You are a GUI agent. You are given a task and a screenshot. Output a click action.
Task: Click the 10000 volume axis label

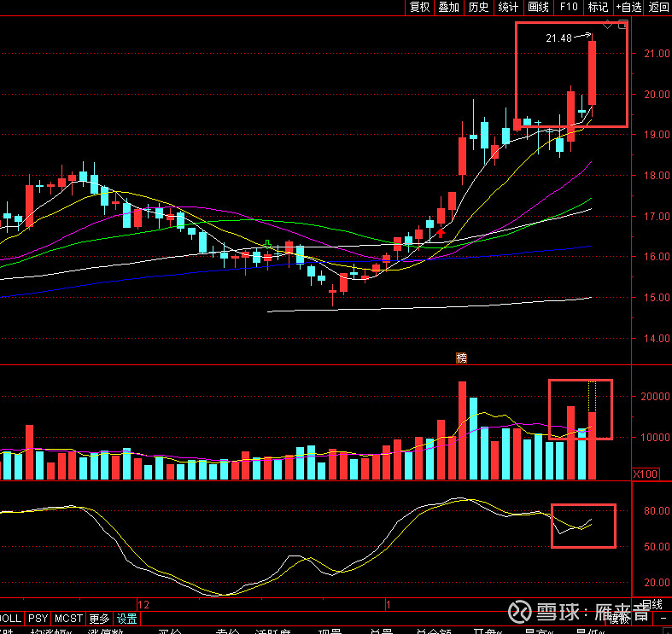point(655,438)
